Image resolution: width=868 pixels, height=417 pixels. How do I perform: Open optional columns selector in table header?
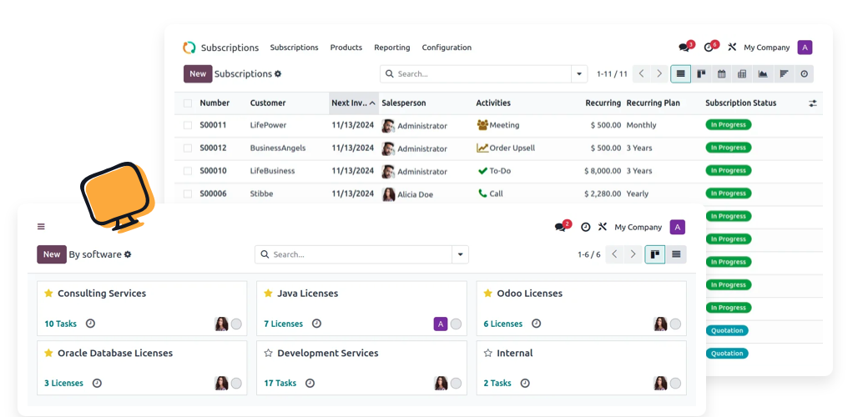(x=813, y=103)
